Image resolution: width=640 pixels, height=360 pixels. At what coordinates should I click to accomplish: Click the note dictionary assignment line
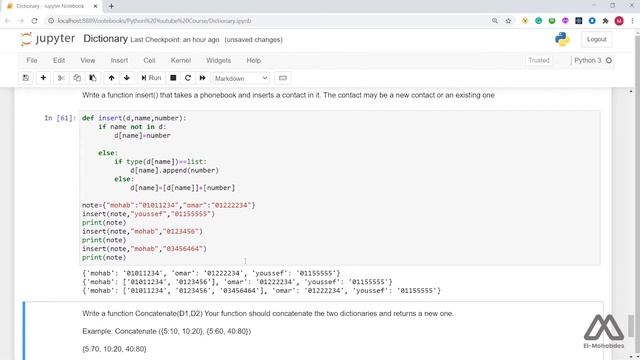[169, 205]
